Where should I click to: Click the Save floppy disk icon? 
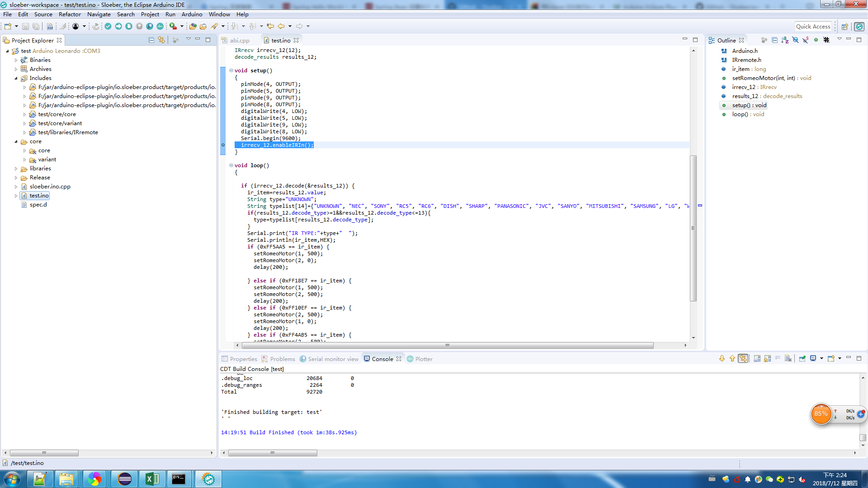click(x=25, y=26)
